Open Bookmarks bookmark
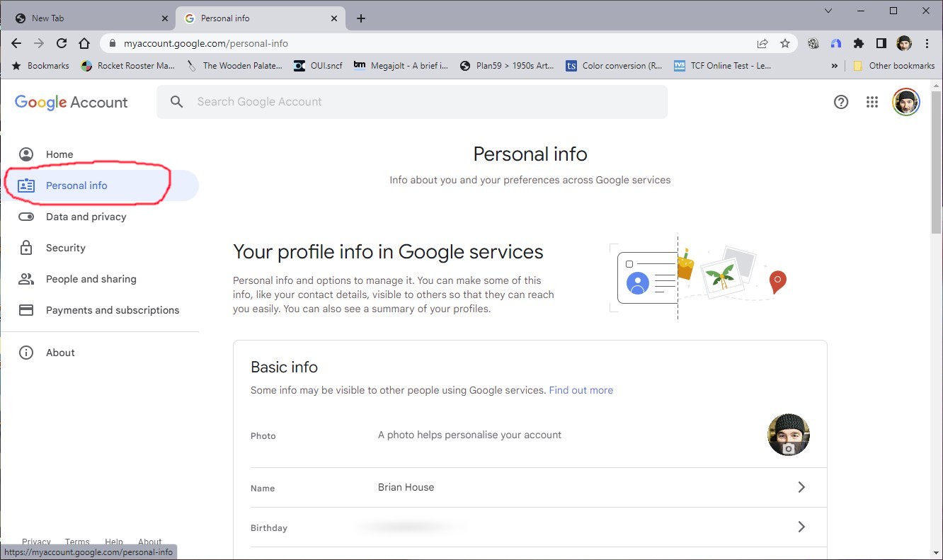This screenshot has height=560, width=943. pos(40,66)
